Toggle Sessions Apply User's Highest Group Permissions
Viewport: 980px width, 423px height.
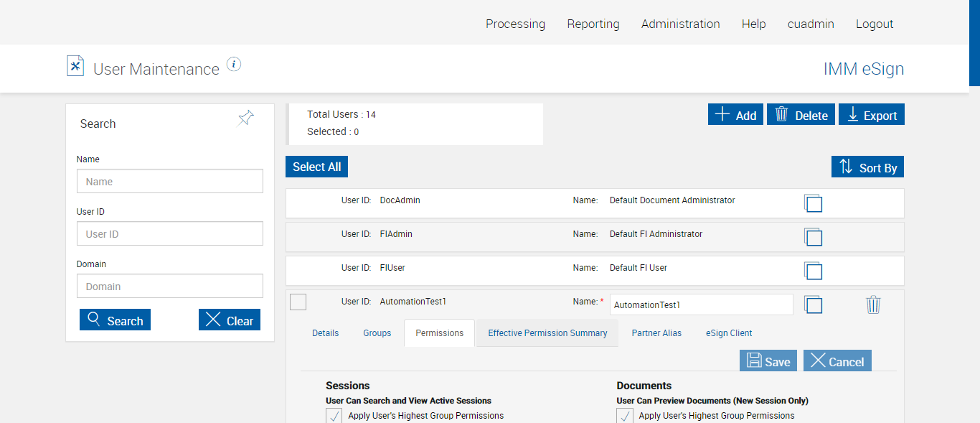point(334,416)
